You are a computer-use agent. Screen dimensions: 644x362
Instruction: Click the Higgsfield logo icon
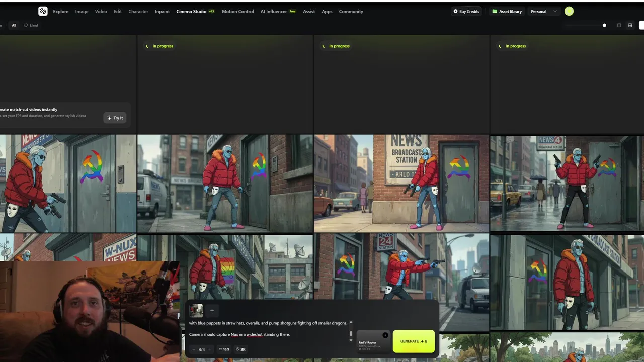[43, 11]
